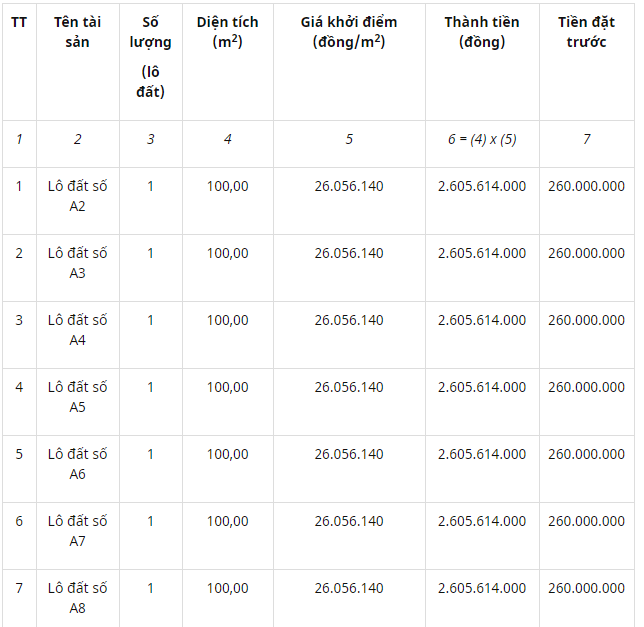Select the 'Lô đất số A7' cell
The width and height of the screenshot is (644, 627).
point(77,531)
